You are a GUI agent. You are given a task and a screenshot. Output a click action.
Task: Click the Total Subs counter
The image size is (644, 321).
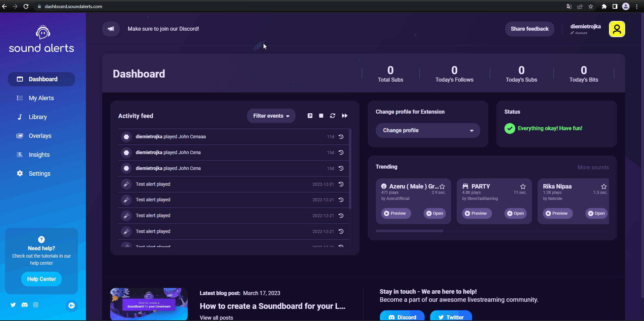tap(390, 74)
